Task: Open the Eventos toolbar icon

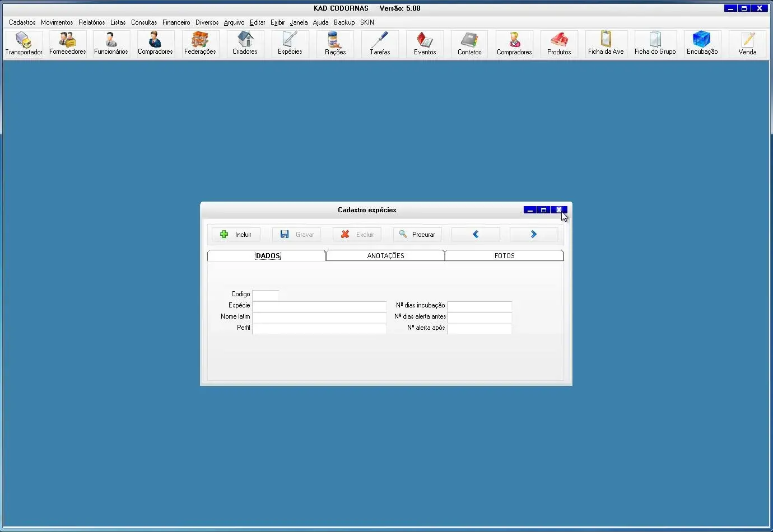Action: coord(425,44)
